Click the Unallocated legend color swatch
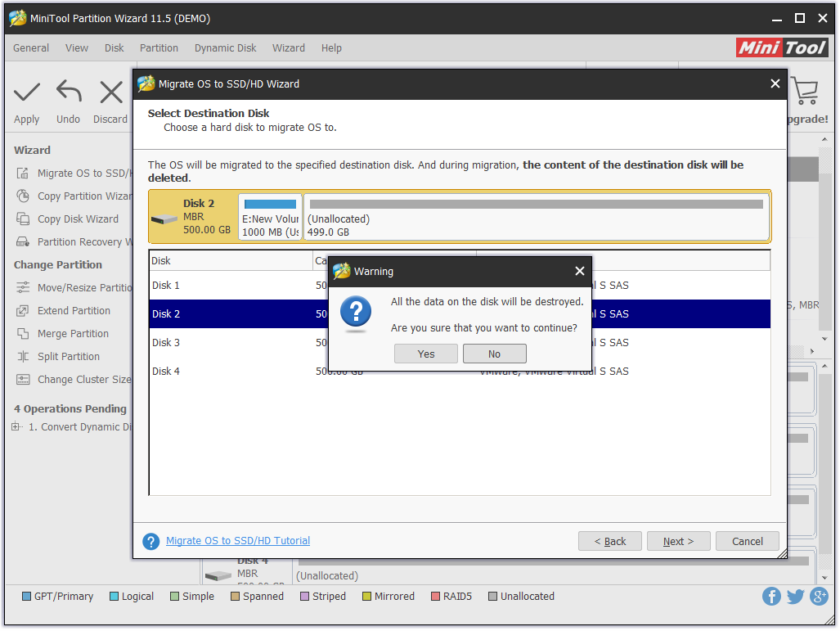 point(492,596)
